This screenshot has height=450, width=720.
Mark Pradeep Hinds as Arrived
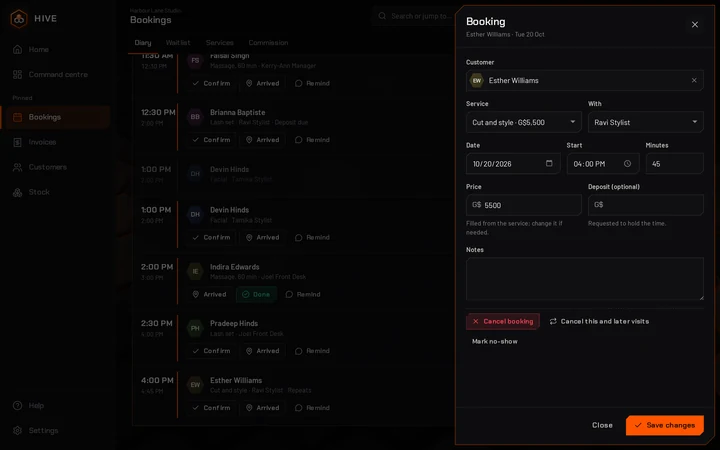[x=263, y=351]
